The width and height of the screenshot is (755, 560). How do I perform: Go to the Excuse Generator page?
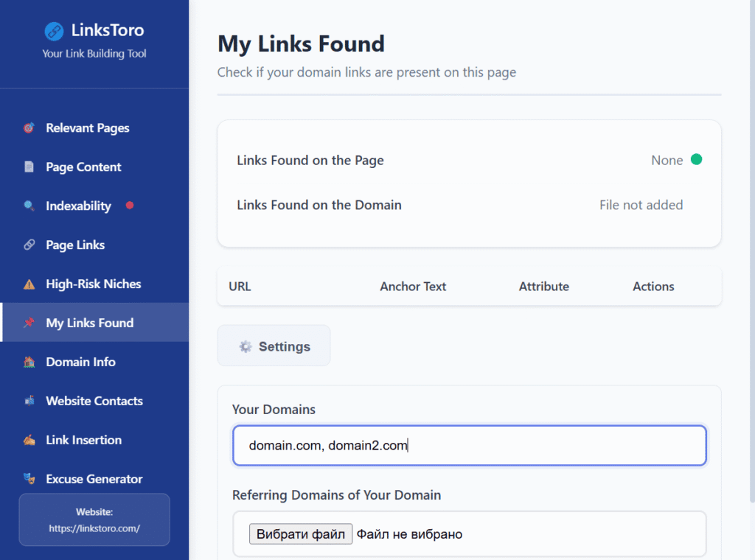[94, 480]
